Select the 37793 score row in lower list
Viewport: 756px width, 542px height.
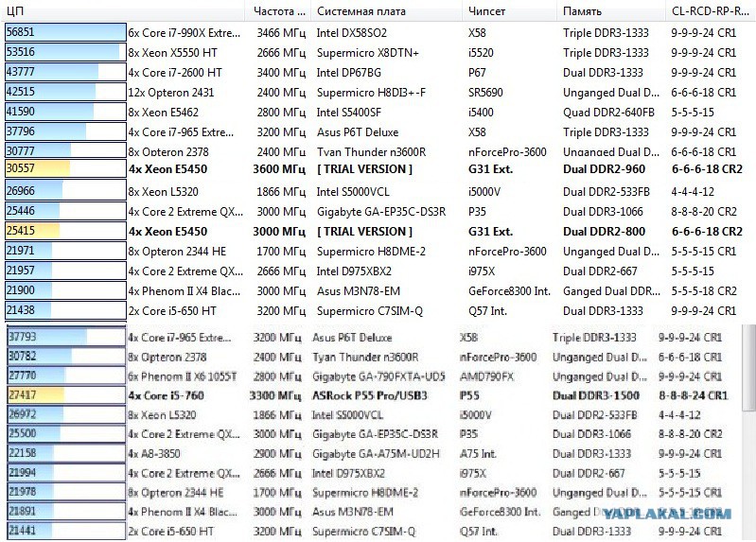click(x=365, y=337)
